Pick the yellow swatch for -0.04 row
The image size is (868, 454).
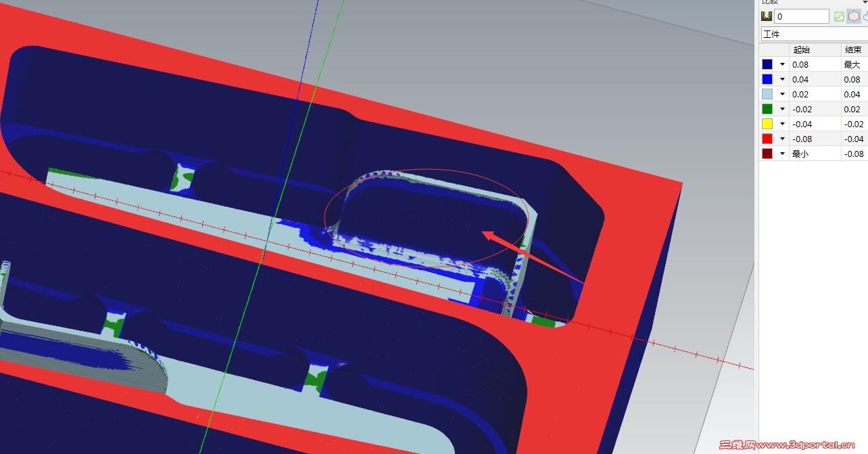tap(767, 124)
